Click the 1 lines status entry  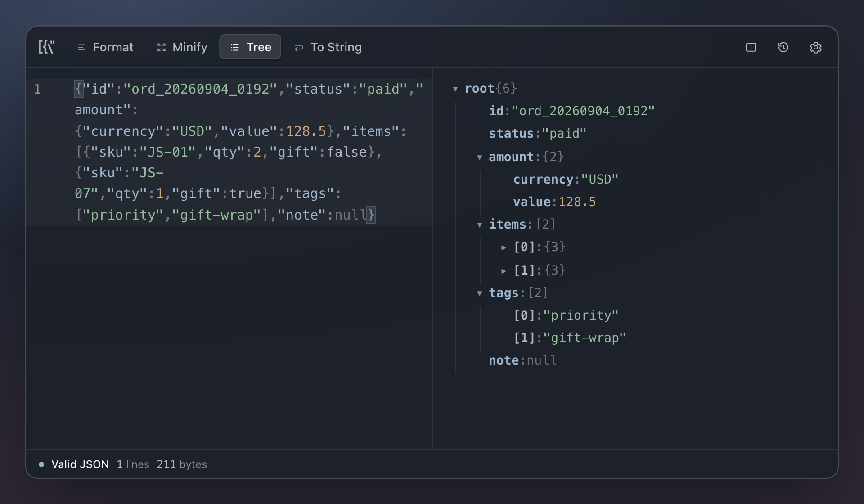(x=133, y=464)
